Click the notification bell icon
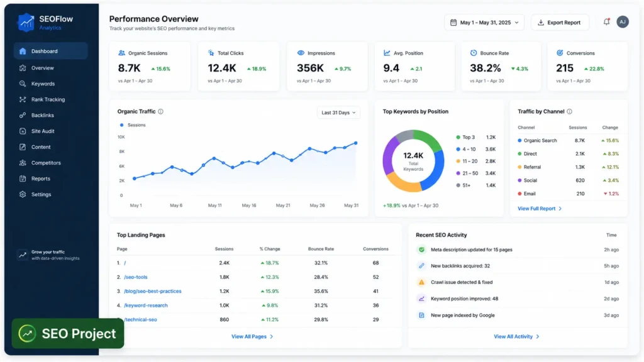This screenshot has width=644, height=362. click(606, 22)
